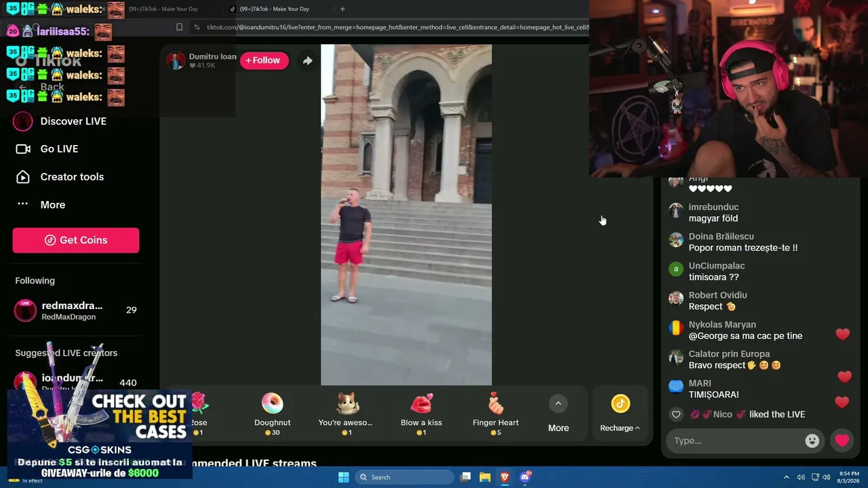
Task: Click Robert Ovidiu's chat username
Action: (718, 296)
